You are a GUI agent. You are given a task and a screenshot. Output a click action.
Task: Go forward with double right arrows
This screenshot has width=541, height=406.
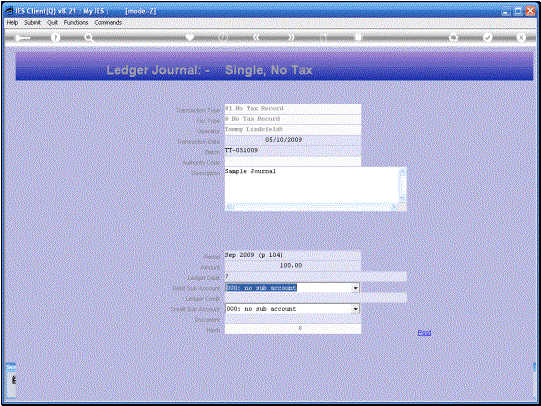pyautogui.click(x=291, y=37)
